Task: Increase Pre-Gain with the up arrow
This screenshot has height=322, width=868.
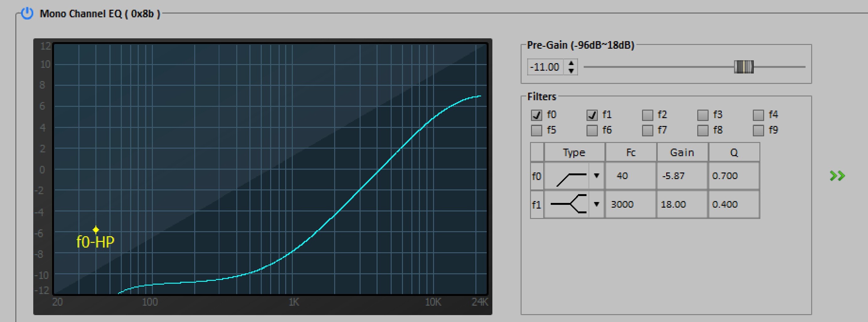Action: pos(571,63)
